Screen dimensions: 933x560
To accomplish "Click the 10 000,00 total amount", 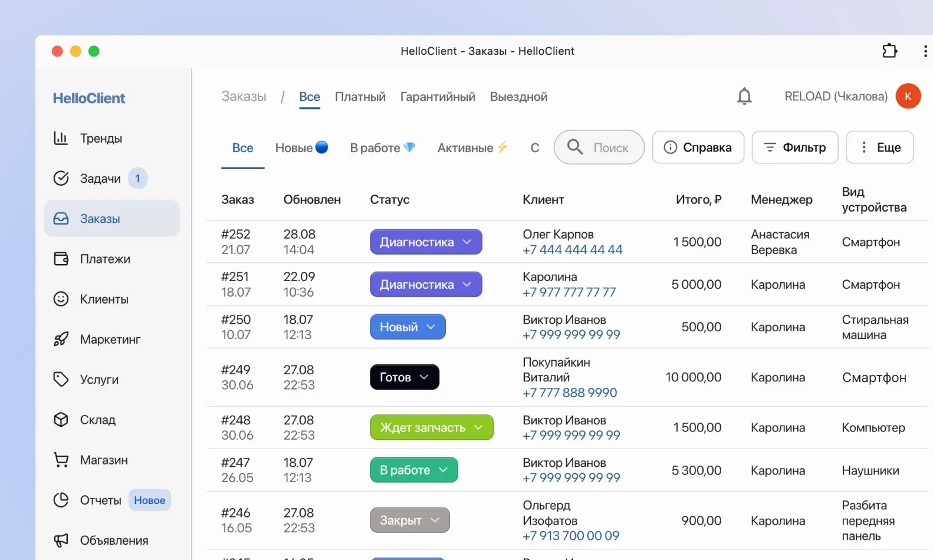I will click(694, 377).
